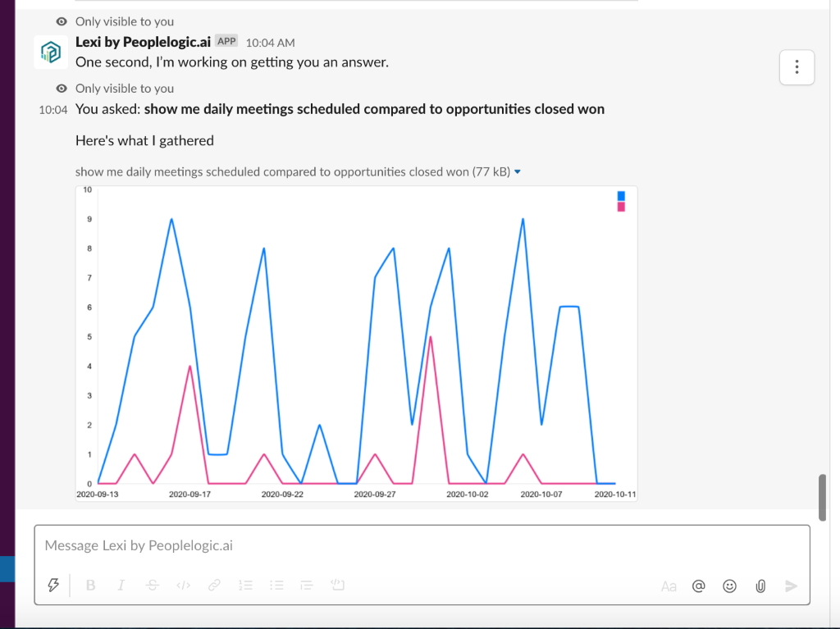This screenshot has height=629, width=840.
Task: Apply ordered list formatting
Action: [x=245, y=585]
